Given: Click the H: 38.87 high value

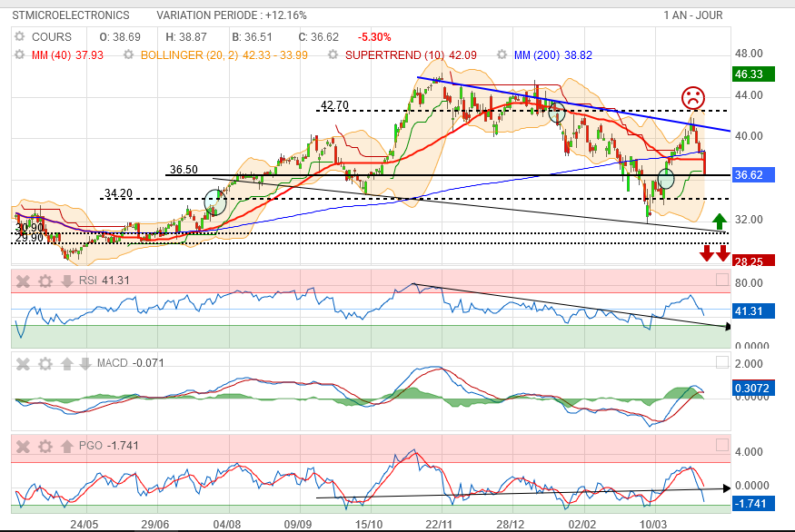Looking at the screenshot, I should [x=186, y=37].
